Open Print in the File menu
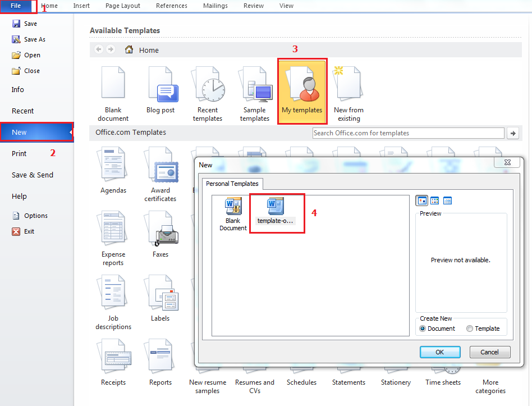Screen dimensions: 532x406 pyautogui.click(x=19, y=153)
